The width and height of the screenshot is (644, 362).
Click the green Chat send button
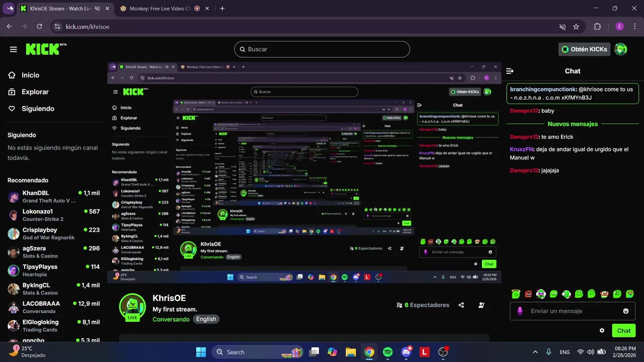tap(624, 330)
